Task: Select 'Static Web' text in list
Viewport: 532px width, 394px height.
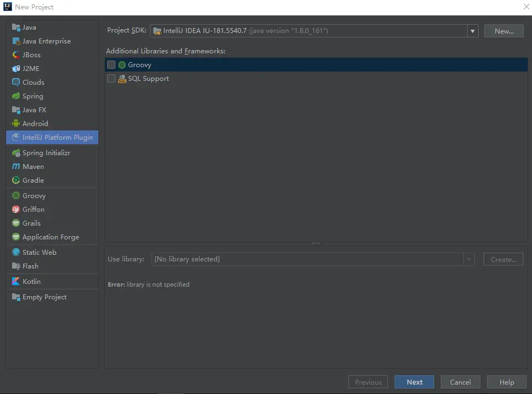Action: click(x=40, y=253)
